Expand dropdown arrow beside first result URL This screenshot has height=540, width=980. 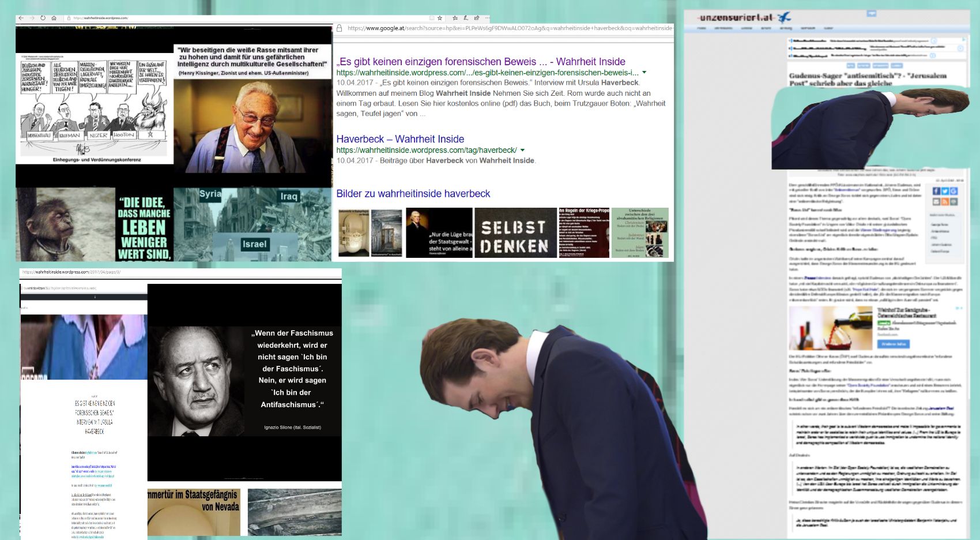coord(644,73)
